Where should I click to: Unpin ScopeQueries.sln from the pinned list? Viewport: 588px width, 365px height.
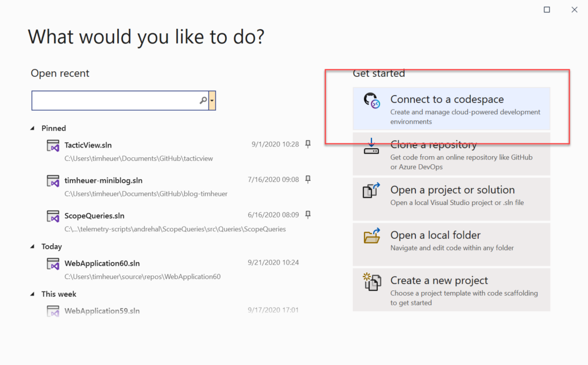pyautogui.click(x=308, y=215)
